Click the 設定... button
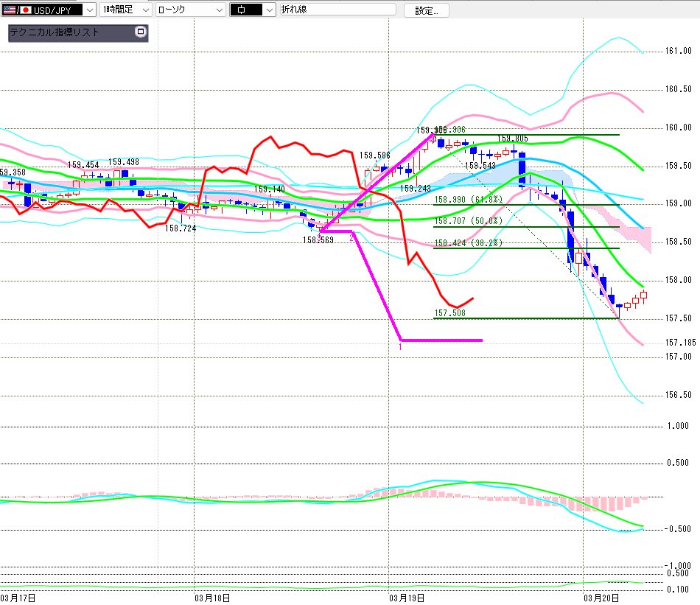 coord(431,10)
